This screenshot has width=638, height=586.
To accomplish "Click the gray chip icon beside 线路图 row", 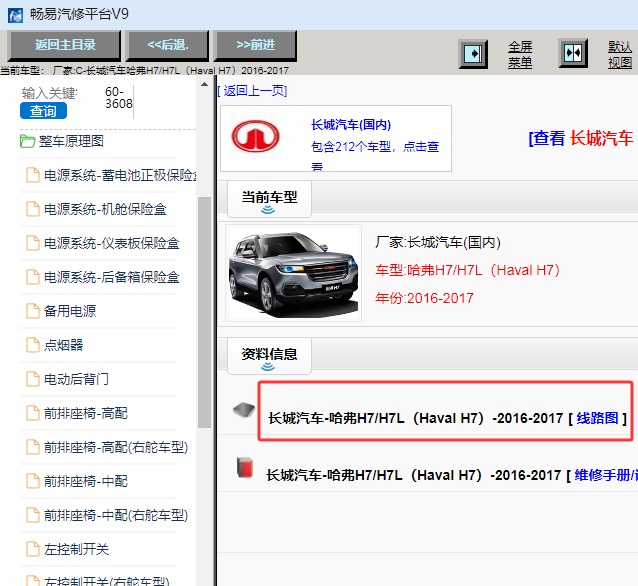I will pos(244,409).
